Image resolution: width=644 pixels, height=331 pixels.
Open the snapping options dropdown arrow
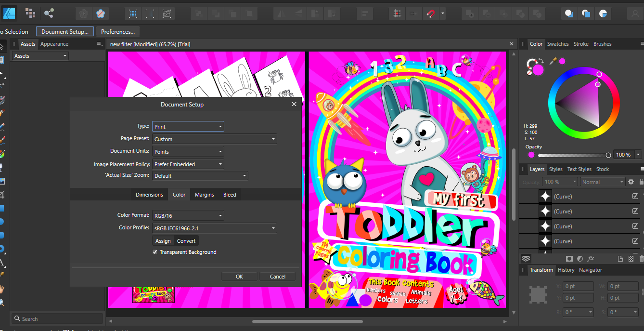pyautogui.click(x=442, y=13)
